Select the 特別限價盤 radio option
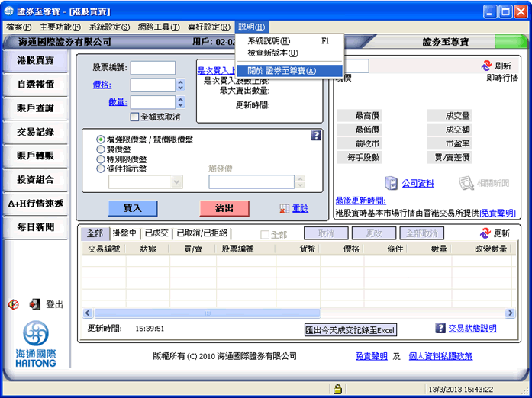This screenshot has height=398, width=532. pyautogui.click(x=101, y=159)
